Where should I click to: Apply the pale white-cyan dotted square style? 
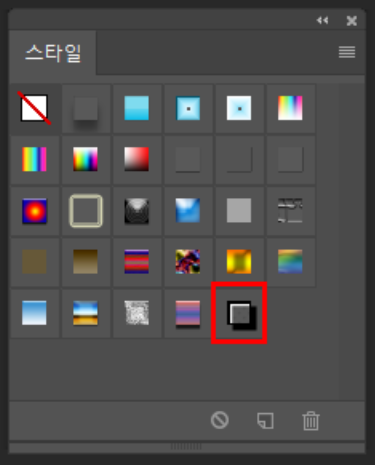(x=239, y=108)
